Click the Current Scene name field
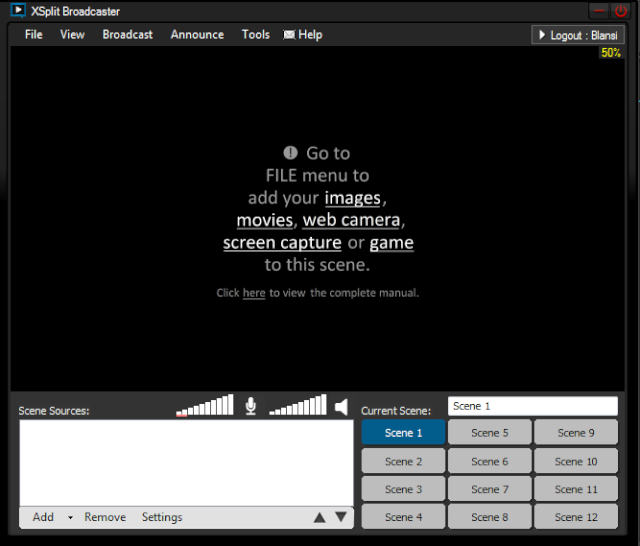Image resolution: width=640 pixels, height=546 pixels. point(533,406)
